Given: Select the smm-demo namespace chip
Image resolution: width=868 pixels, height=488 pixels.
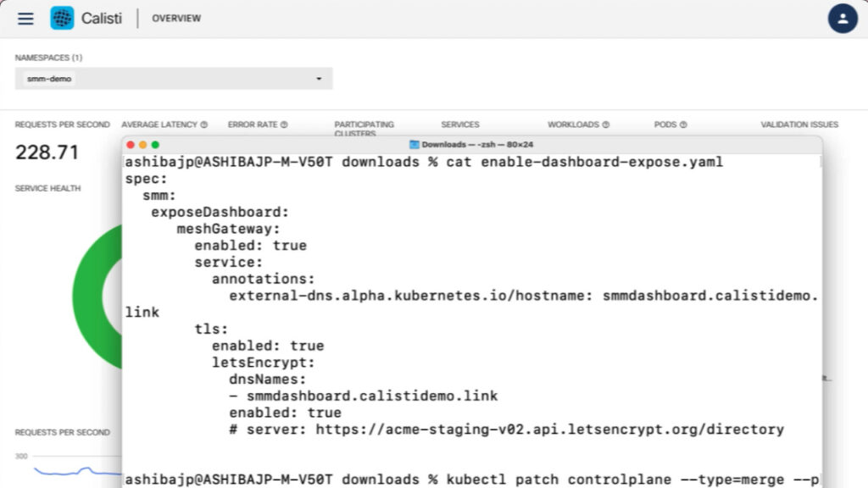Looking at the screenshot, I should click(49, 79).
